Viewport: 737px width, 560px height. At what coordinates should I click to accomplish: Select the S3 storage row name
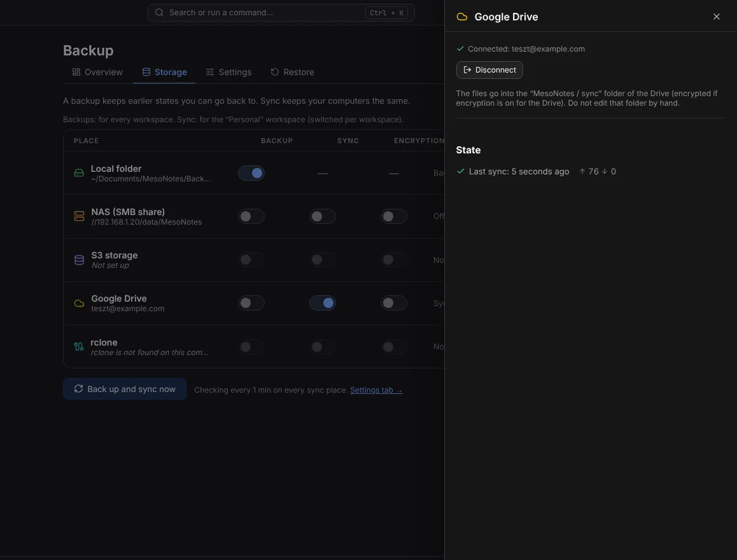pos(114,255)
